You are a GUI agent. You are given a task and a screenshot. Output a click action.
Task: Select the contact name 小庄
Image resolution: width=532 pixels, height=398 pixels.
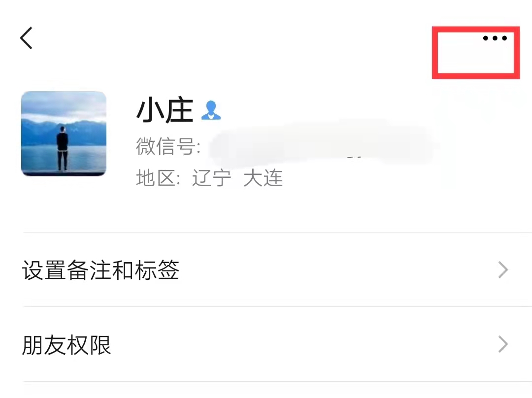point(165,110)
